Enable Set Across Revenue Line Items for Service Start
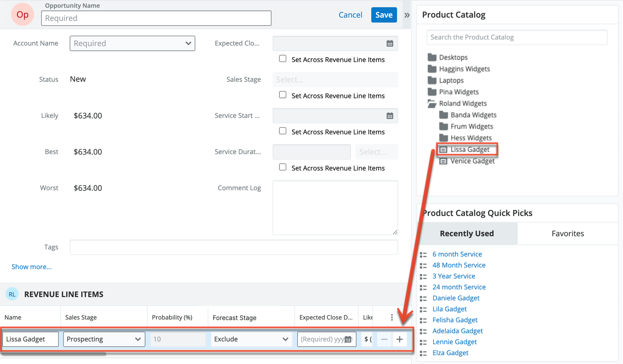Screen dimensions: 623x364 tap(283, 132)
